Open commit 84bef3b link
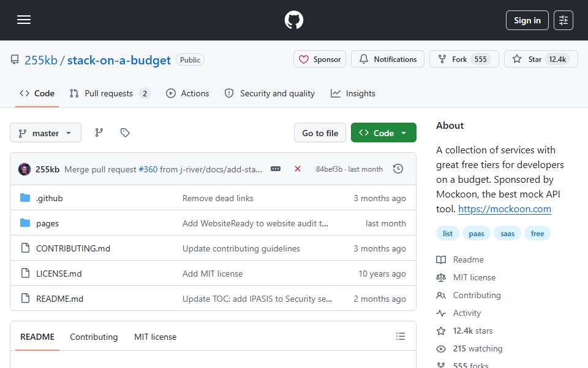The height and width of the screenshot is (368, 588). [329, 169]
